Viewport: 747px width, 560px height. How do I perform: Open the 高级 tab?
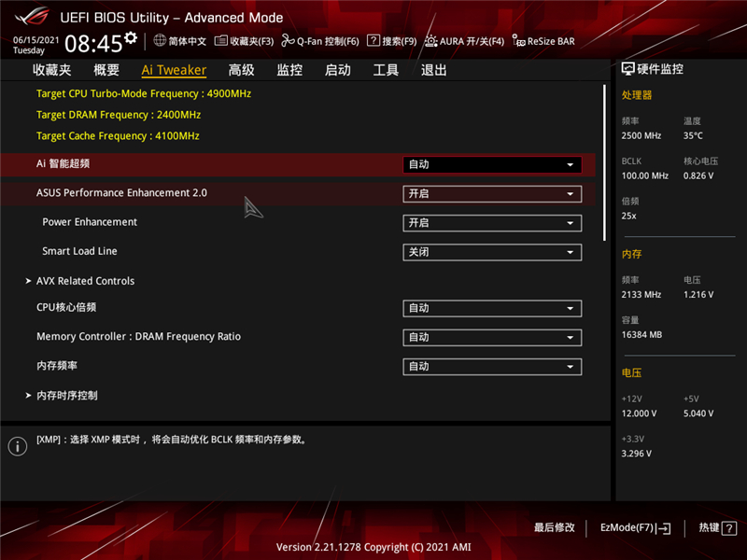pos(242,70)
